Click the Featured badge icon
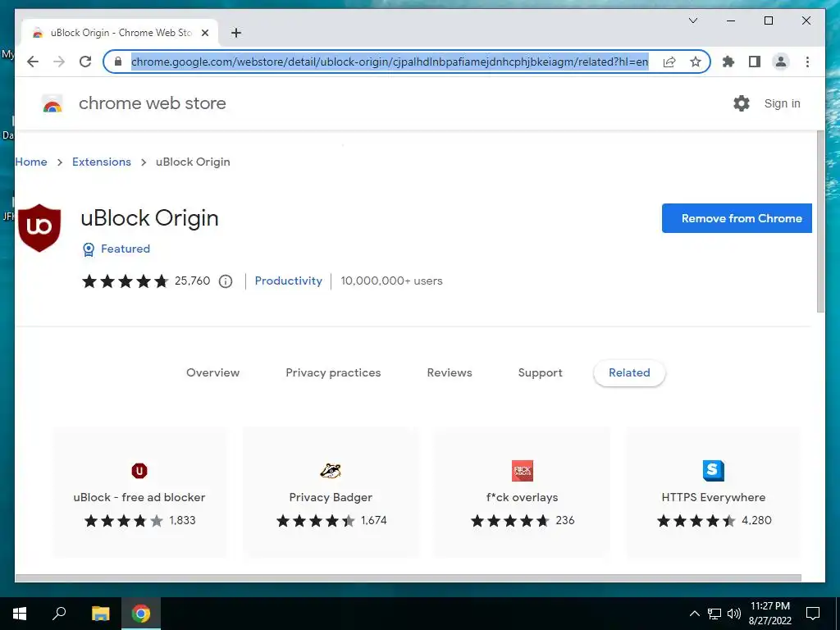 (x=89, y=249)
